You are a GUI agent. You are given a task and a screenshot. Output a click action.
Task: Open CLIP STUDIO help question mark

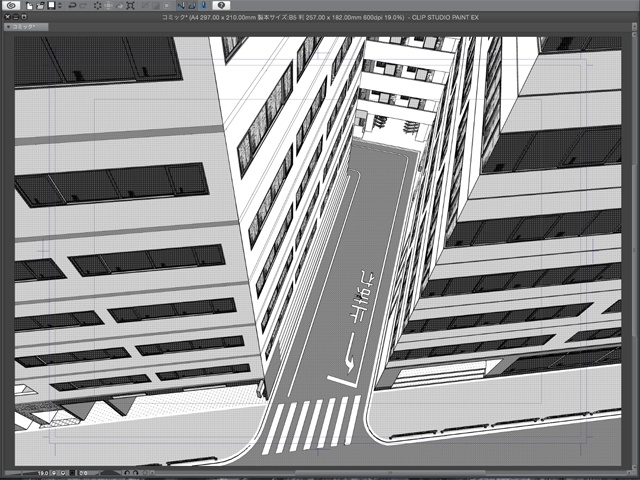pos(221,5)
